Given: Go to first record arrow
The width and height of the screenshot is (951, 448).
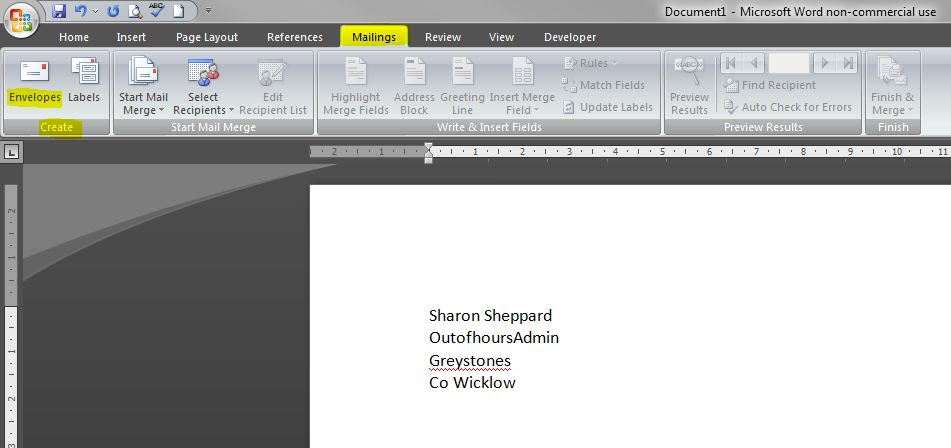Looking at the screenshot, I should (730, 62).
